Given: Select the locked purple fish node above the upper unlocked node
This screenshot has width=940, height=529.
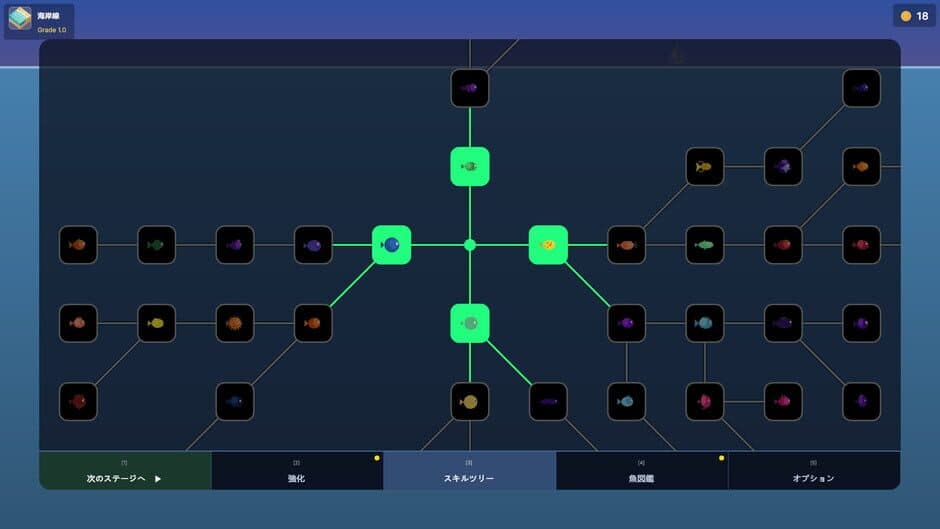Looking at the screenshot, I should [470, 88].
